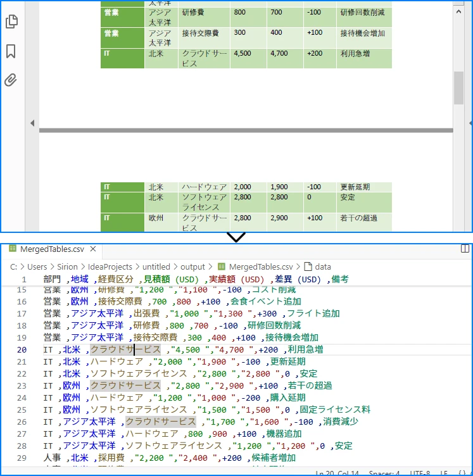Click line number 29 in gutter
Screen dimensions: 473x476
coord(22,458)
